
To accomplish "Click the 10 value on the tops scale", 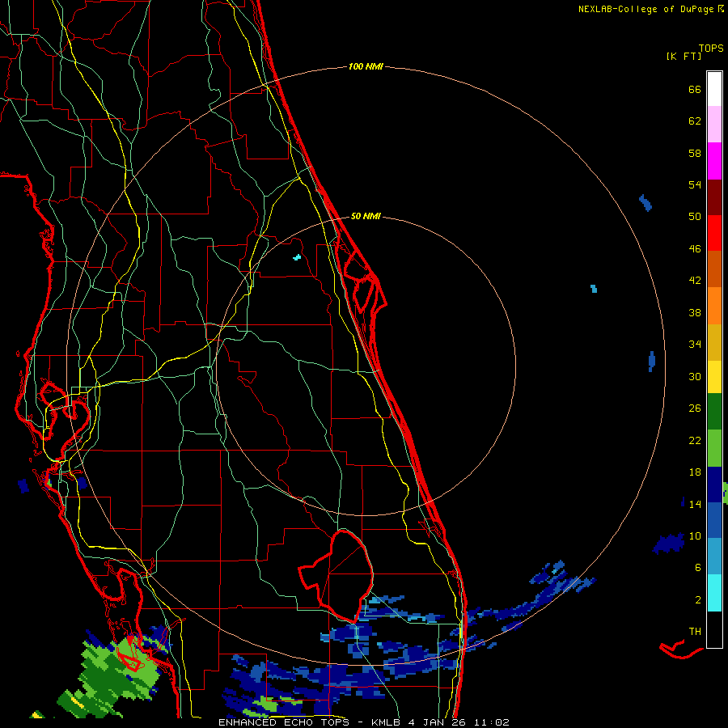I will pyautogui.click(x=695, y=535).
